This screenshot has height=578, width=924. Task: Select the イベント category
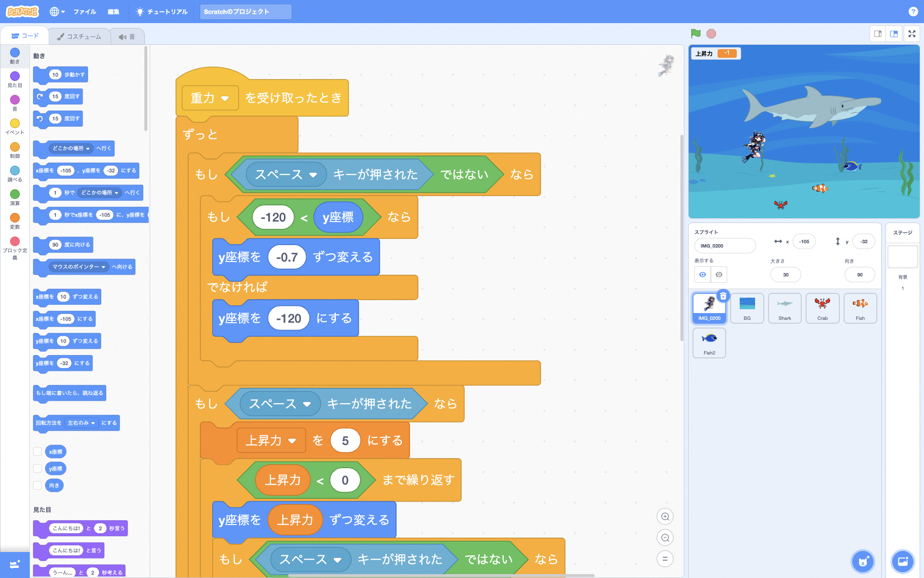click(15, 126)
